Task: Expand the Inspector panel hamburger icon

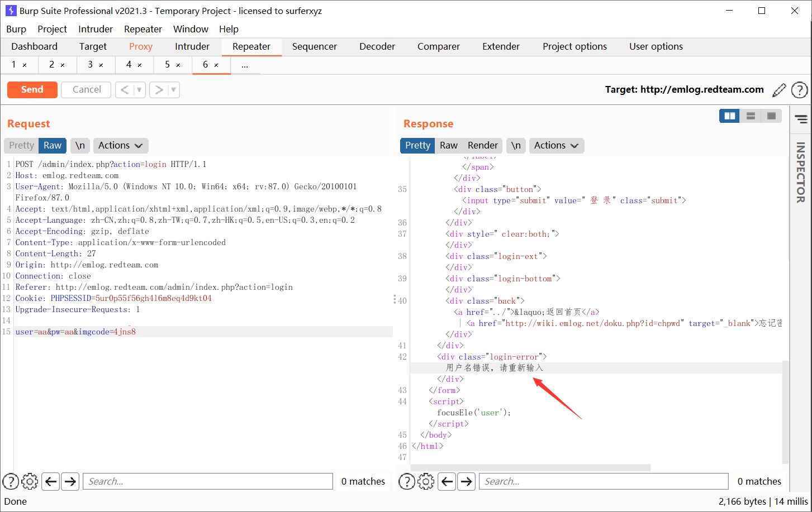Action: point(801,119)
